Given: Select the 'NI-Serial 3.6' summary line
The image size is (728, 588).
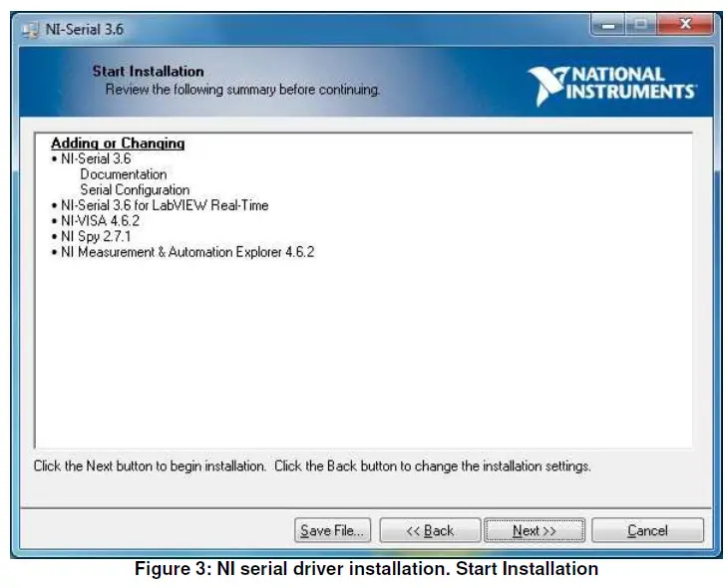Looking at the screenshot, I should (96, 158).
